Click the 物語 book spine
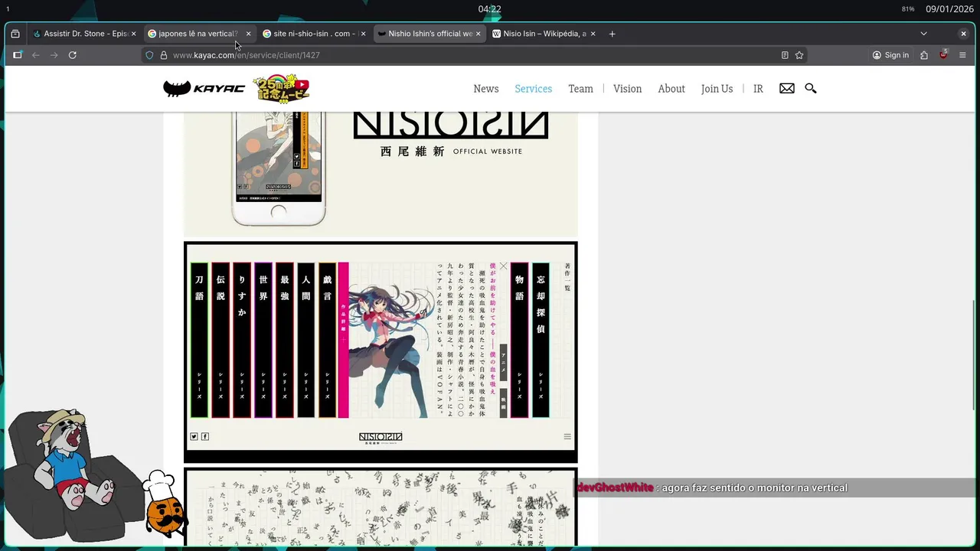 [519, 341]
